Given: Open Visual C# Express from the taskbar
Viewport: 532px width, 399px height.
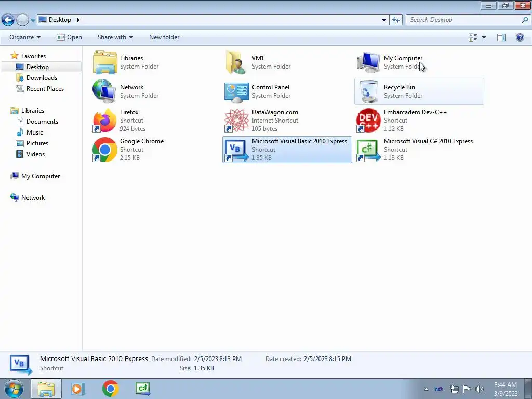Looking at the screenshot, I should tap(142, 389).
